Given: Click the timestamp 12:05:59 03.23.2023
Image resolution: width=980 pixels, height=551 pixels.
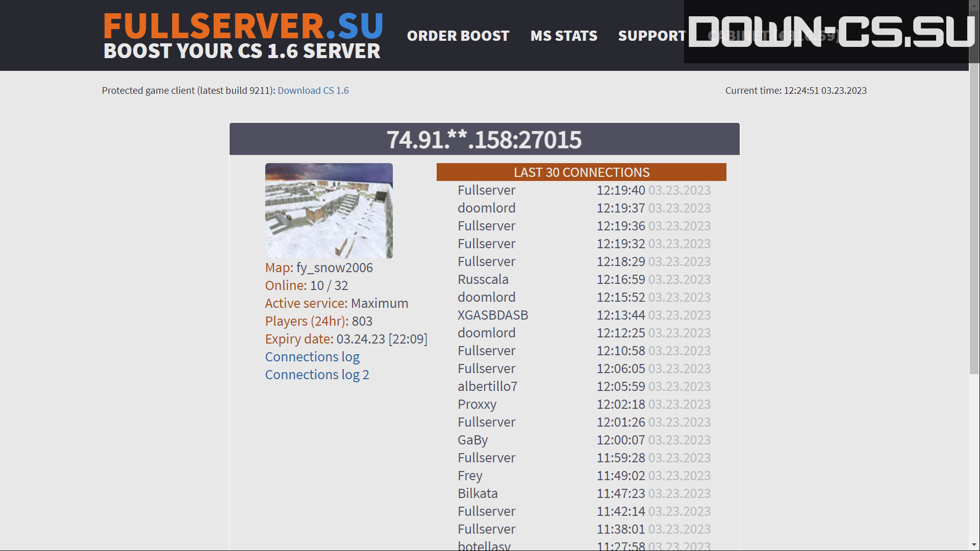Looking at the screenshot, I should (654, 386).
